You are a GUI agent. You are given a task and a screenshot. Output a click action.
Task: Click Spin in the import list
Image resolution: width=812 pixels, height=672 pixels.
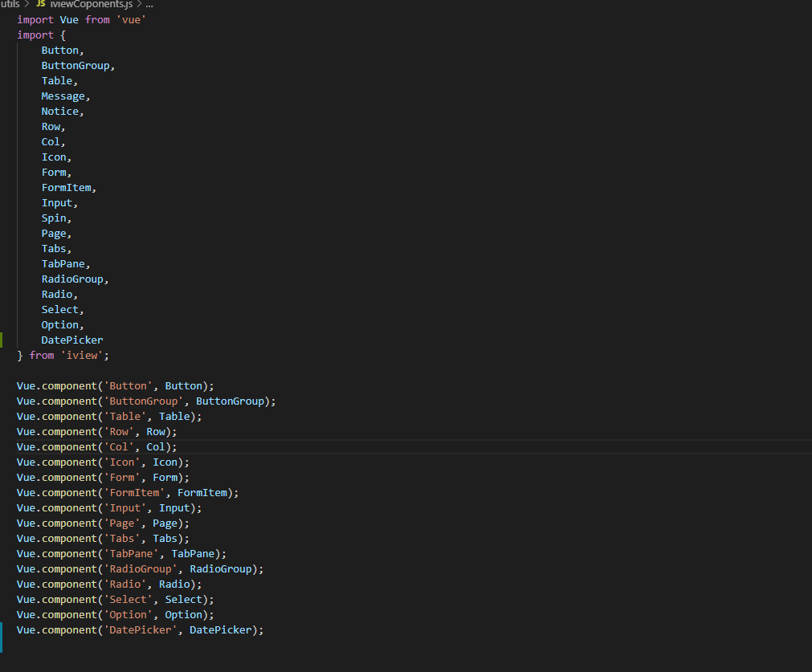coord(54,218)
